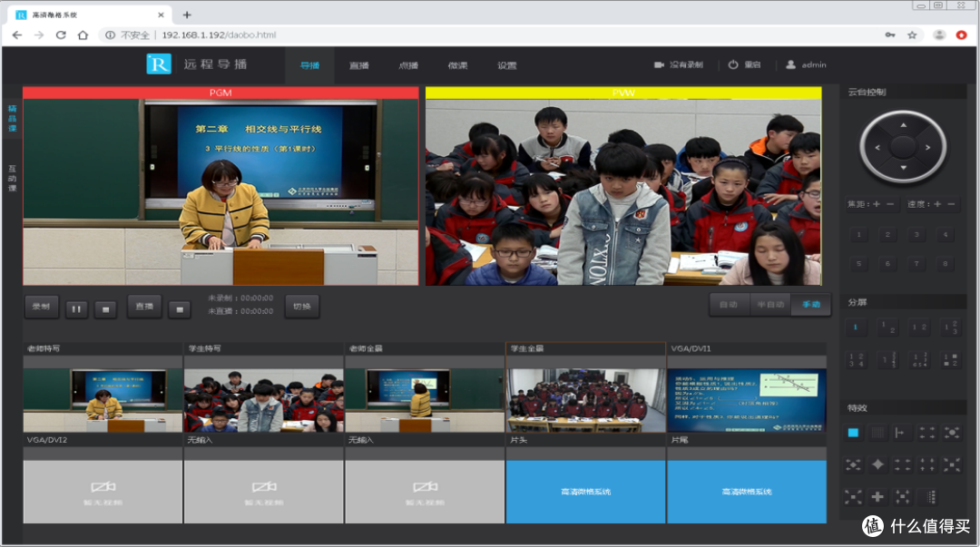Select single-screen layout under 分屏
The width and height of the screenshot is (980, 547).
855,327
